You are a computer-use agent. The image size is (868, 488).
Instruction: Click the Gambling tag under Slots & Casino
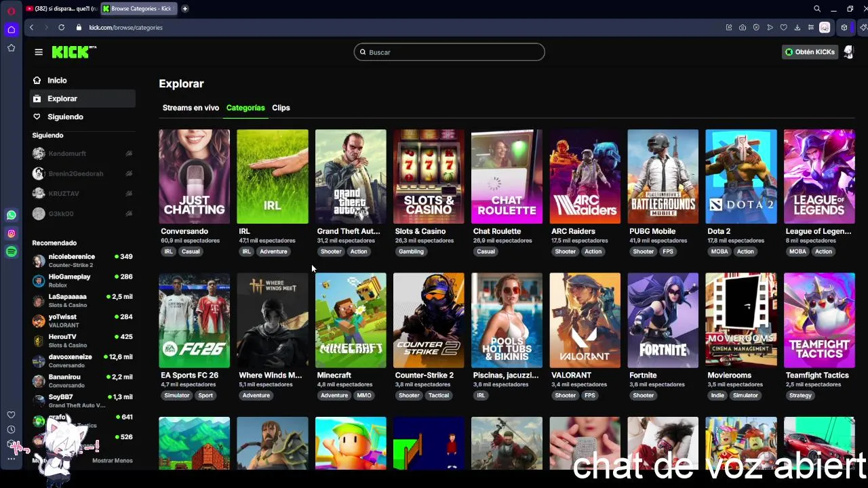pyautogui.click(x=411, y=251)
